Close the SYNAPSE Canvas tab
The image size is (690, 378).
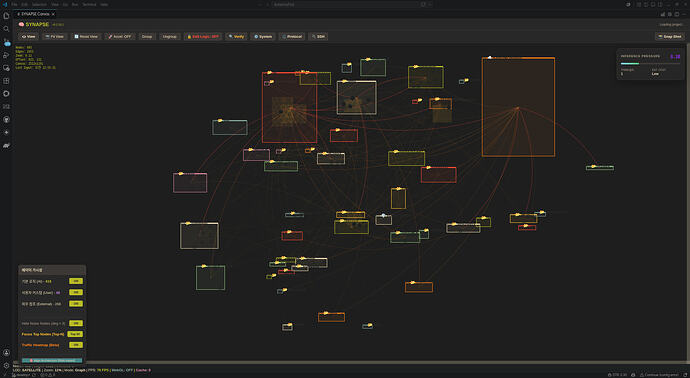tap(53, 14)
